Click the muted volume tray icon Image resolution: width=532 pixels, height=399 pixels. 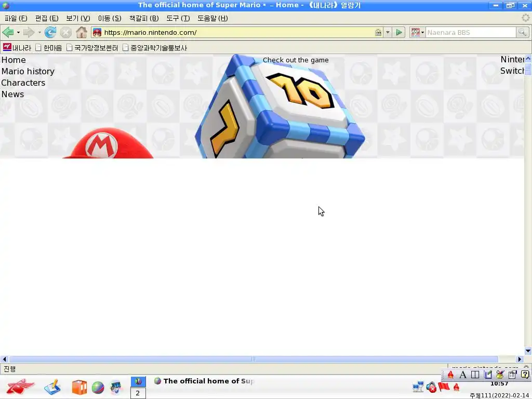431,387
